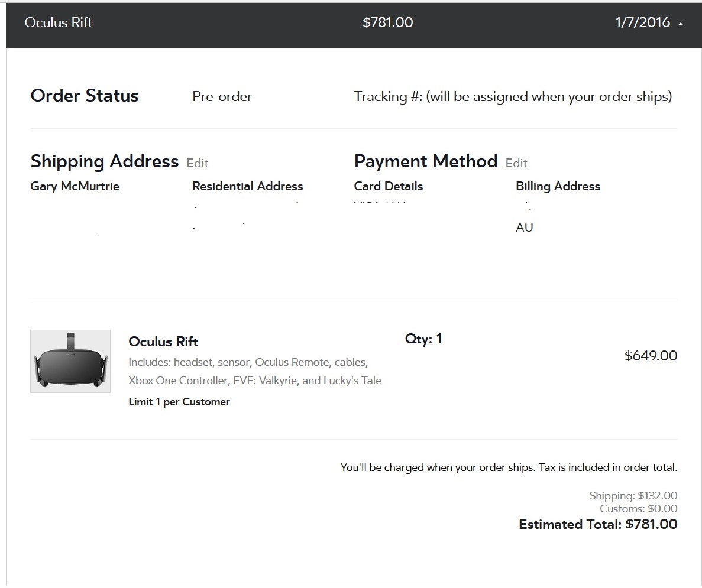Click the Billing Address label
The image size is (702, 588).
pos(557,186)
